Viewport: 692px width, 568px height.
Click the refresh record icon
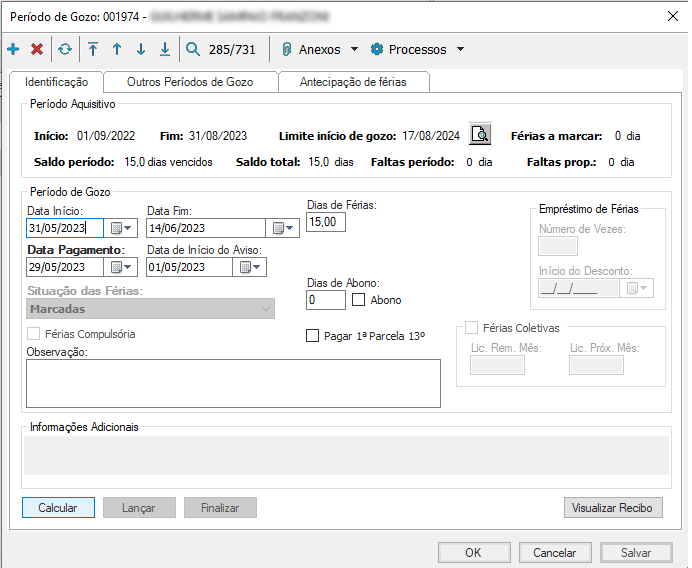click(65, 49)
